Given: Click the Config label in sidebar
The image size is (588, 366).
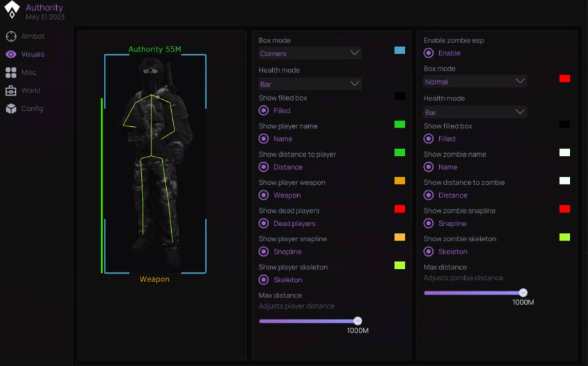Looking at the screenshot, I should click(32, 108).
